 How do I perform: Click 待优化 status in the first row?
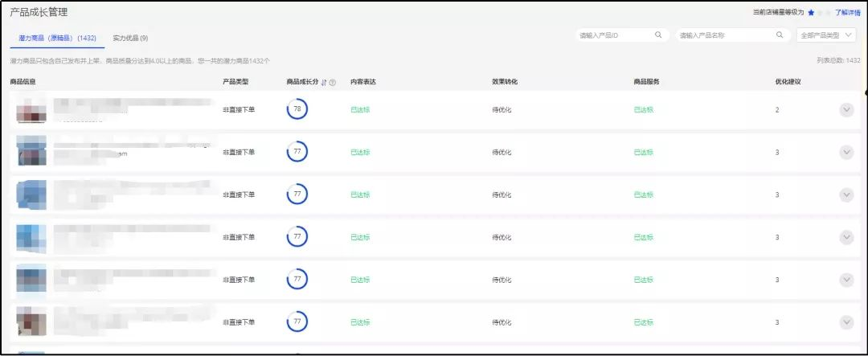(x=502, y=109)
